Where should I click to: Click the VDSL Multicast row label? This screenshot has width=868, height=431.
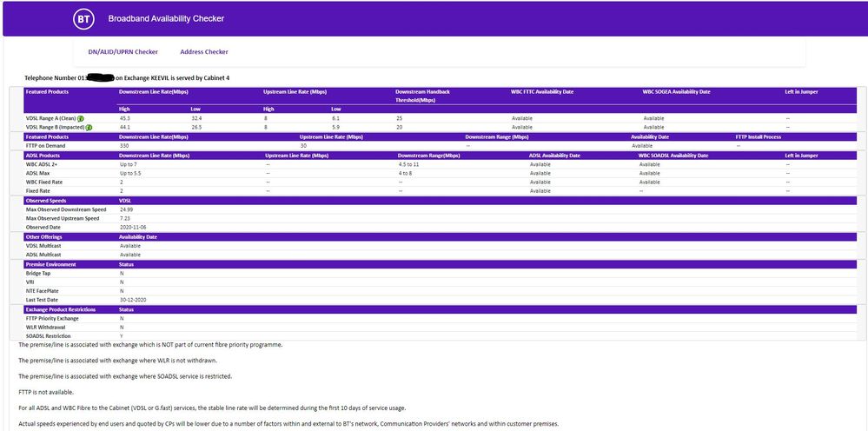click(43, 246)
